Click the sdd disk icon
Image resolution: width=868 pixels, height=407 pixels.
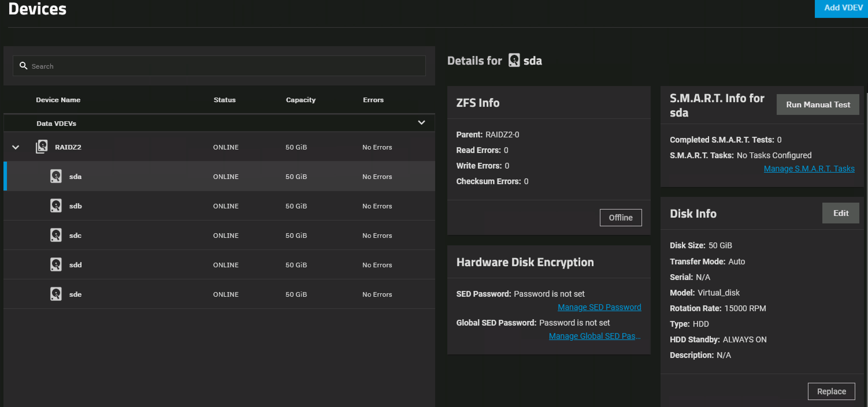point(56,265)
